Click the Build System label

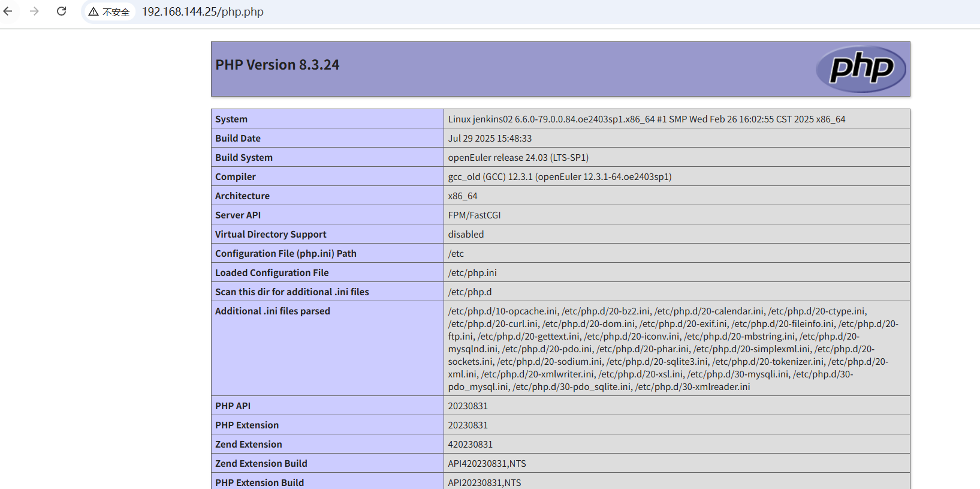point(244,158)
